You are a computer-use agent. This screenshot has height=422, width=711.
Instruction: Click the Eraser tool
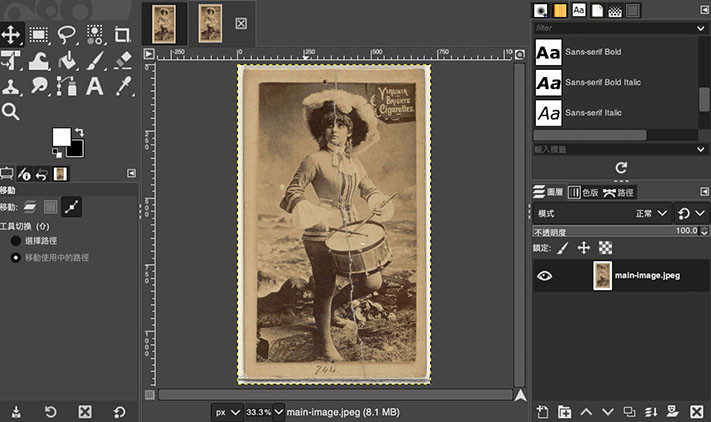(x=122, y=60)
